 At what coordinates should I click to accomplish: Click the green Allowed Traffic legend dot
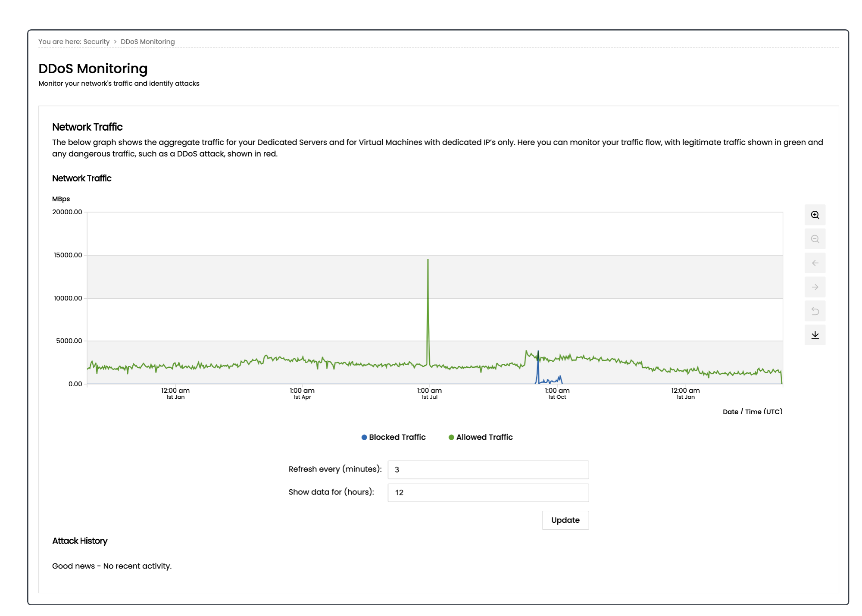[451, 437]
